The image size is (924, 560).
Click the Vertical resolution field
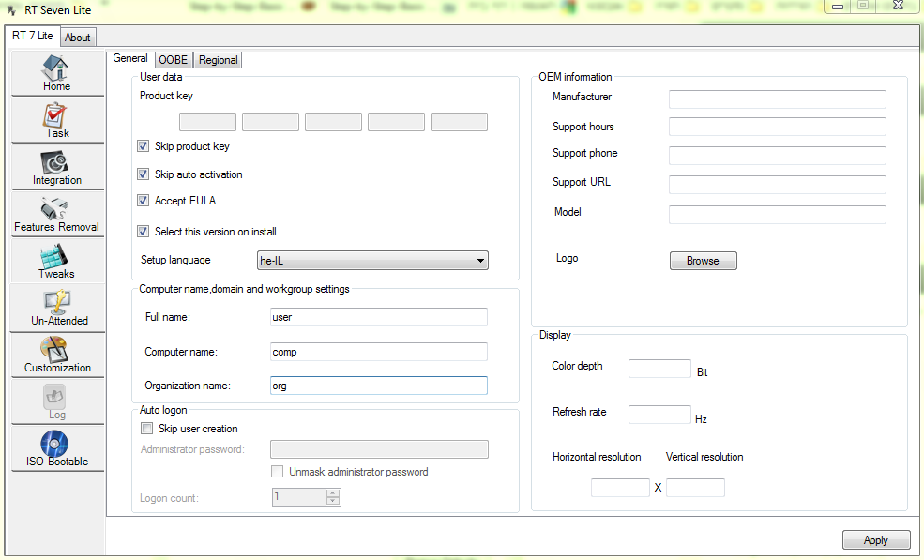click(x=695, y=488)
